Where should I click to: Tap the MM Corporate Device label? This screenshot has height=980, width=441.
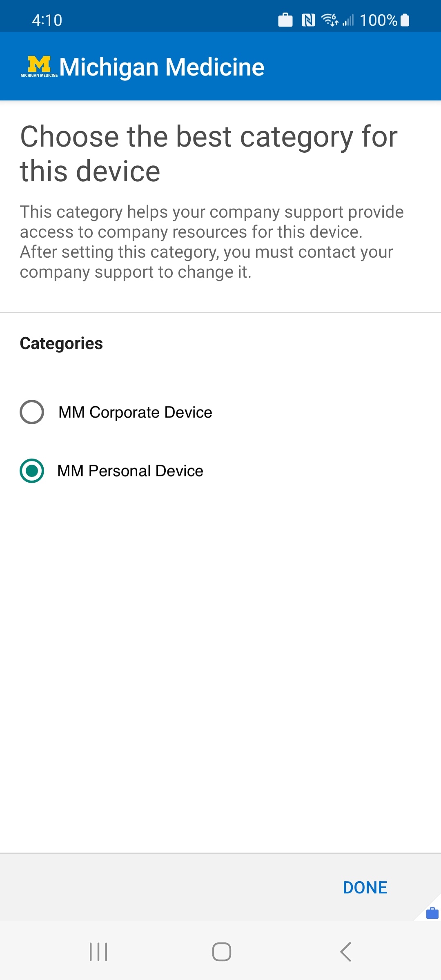pyautogui.click(x=135, y=412)
